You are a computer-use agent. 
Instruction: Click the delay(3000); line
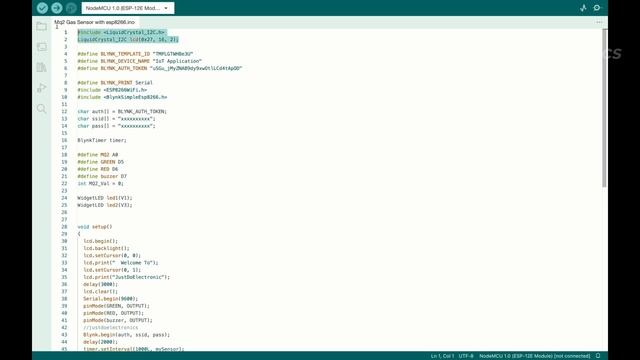[100, 284]
